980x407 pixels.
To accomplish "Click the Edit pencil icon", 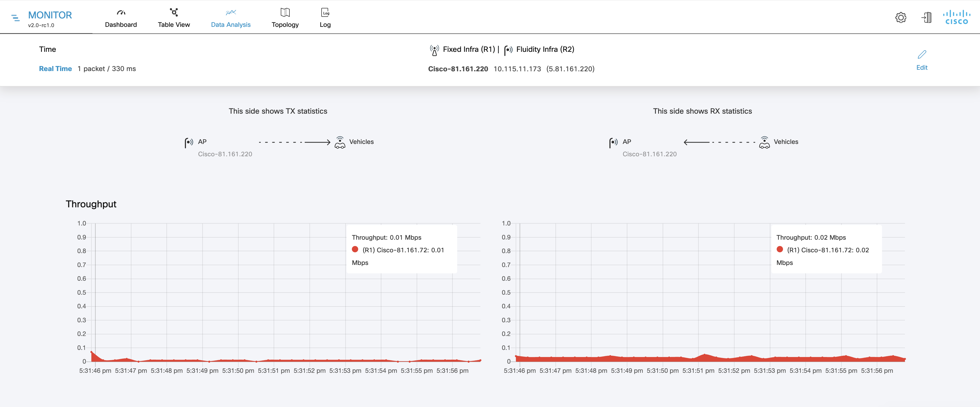I will click(922, 55).
